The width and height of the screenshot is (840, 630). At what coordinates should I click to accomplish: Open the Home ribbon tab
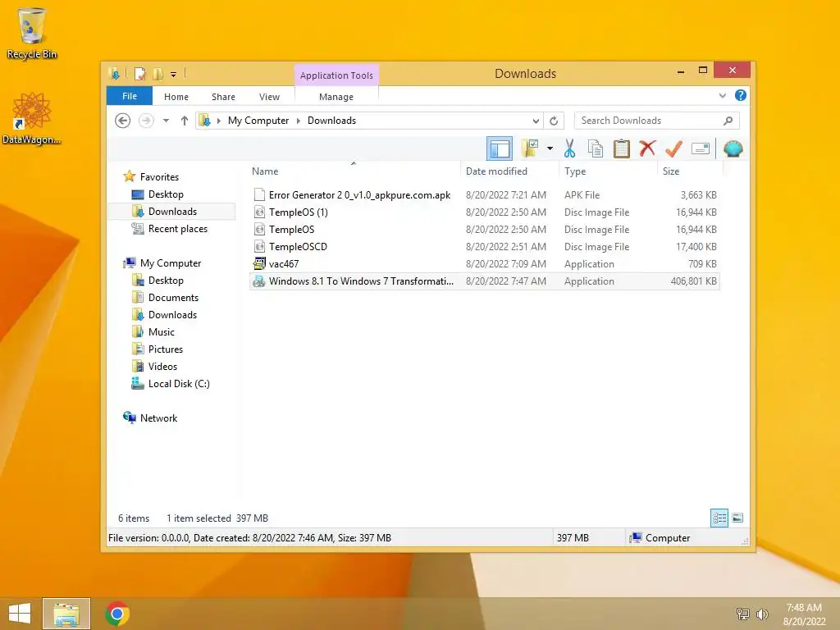(x=176, y=97)
